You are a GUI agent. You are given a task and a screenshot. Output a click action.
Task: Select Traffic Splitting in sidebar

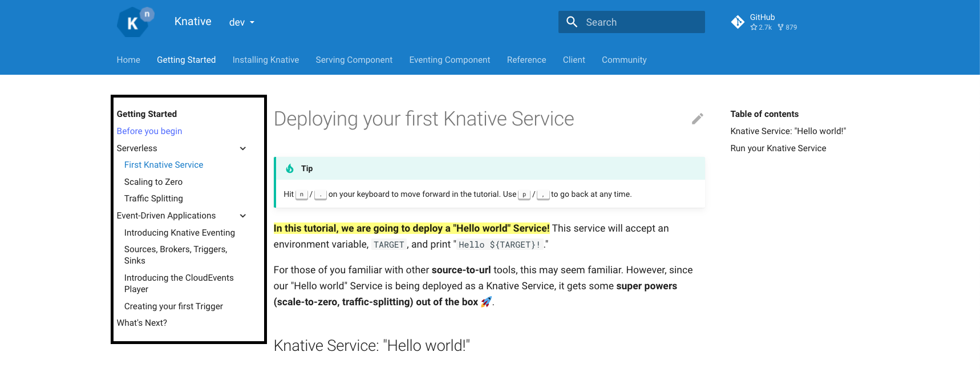click(153, 199)
